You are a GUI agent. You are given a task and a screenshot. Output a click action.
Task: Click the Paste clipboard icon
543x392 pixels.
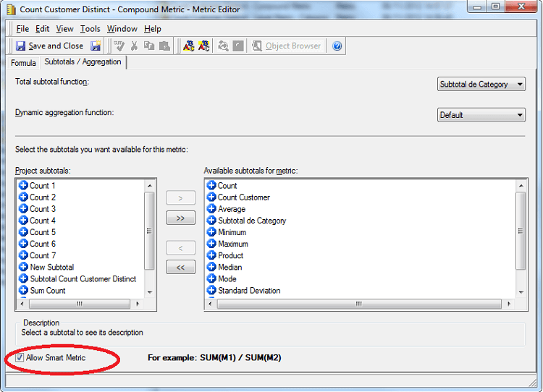pos(164,46)
